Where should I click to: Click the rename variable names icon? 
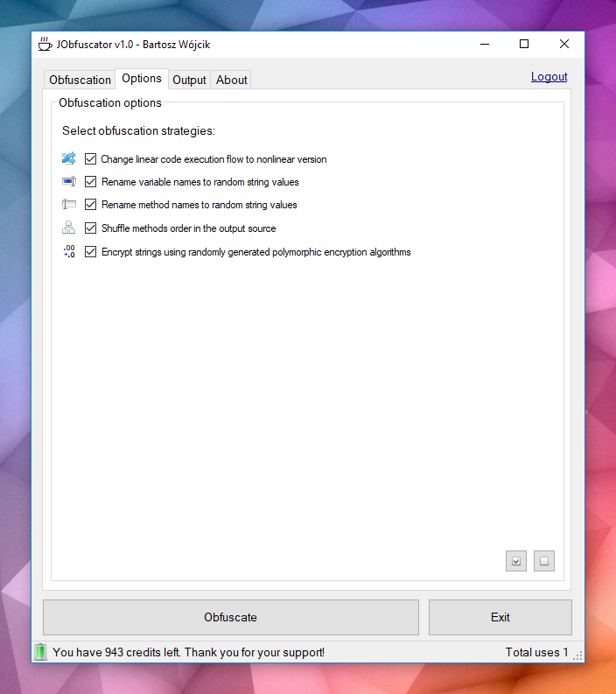68,181
